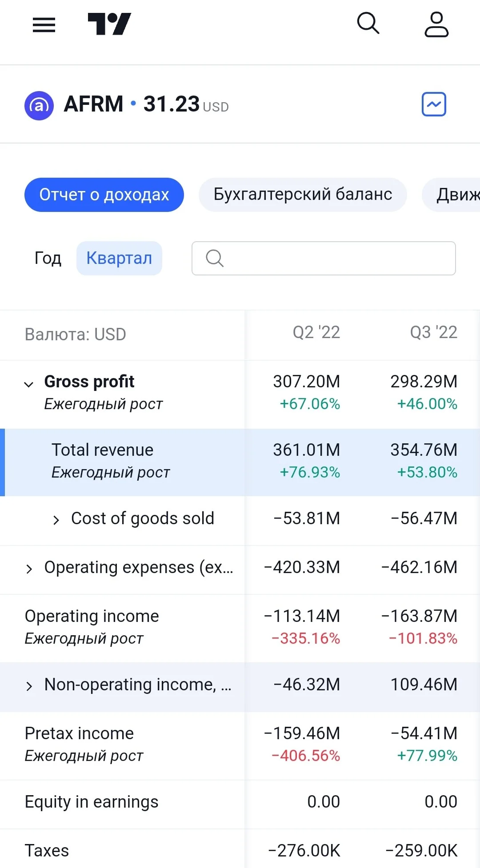Click cost value −53.81M
The width and height of the screenshot is (480, 868).
click(x=307, y=518)
